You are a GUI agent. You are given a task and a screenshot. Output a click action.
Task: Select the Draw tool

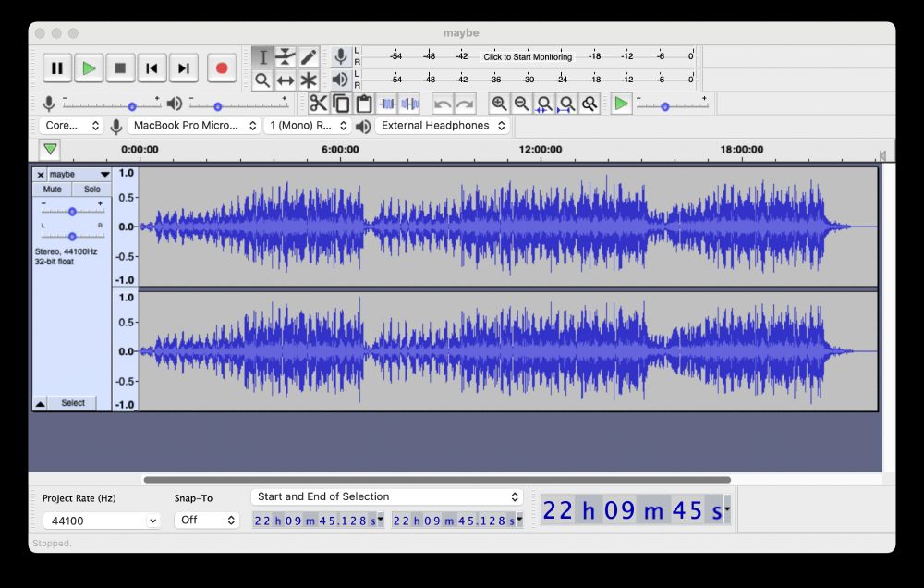(x=307, y=57)
